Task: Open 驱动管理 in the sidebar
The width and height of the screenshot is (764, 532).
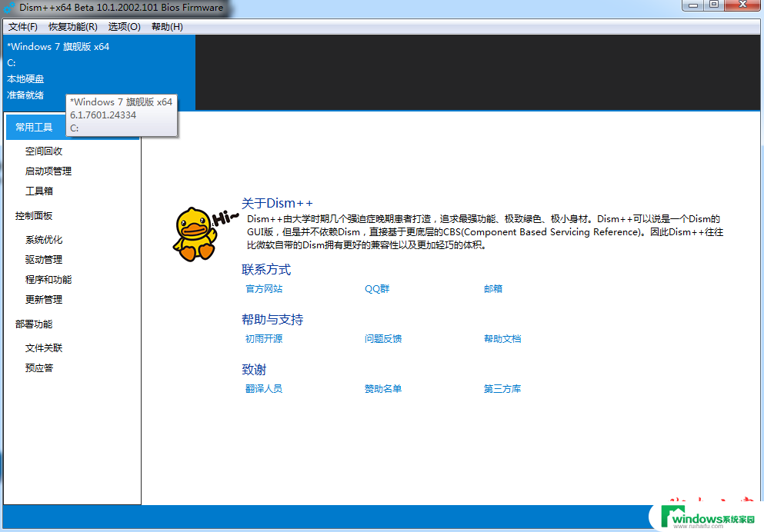Action: point(44,259)
